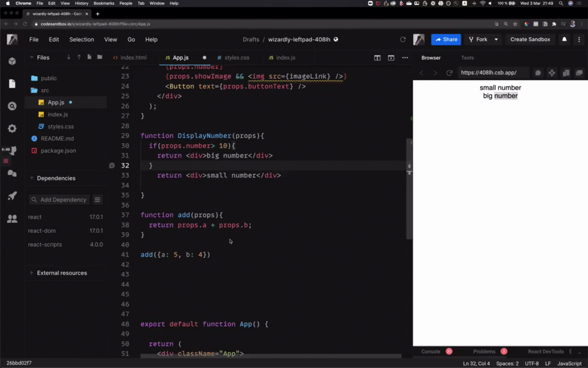Toggle the preview pane icon in the editor
This screenshot has height=368, width=588.
pyautogui.click(x=390, y=58)
